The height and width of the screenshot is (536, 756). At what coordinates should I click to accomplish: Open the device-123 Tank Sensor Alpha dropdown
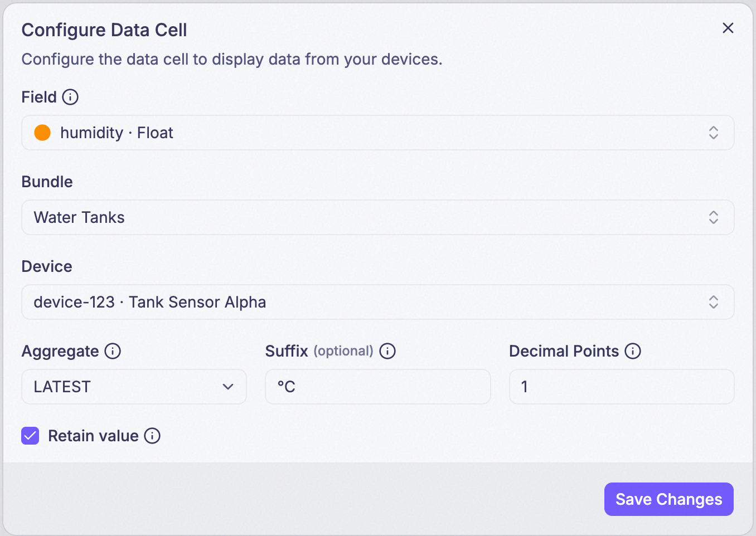click(378, 302)
